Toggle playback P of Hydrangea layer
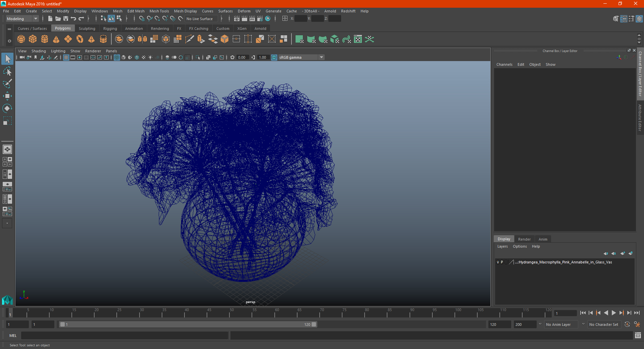Image resolution: width=644 pixels, height=349 pixels. (x=502, y=262)
